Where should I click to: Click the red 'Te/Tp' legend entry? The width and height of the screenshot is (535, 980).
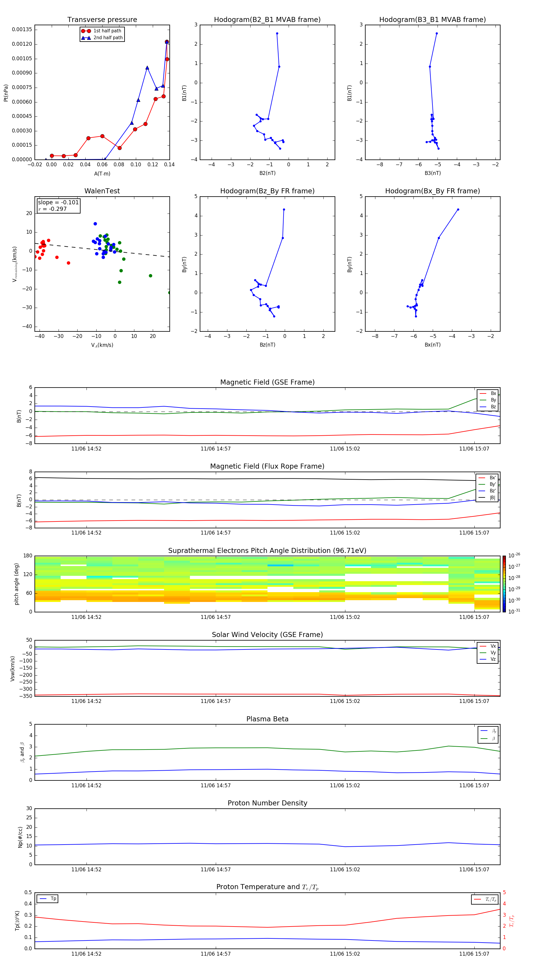(485, 899)
